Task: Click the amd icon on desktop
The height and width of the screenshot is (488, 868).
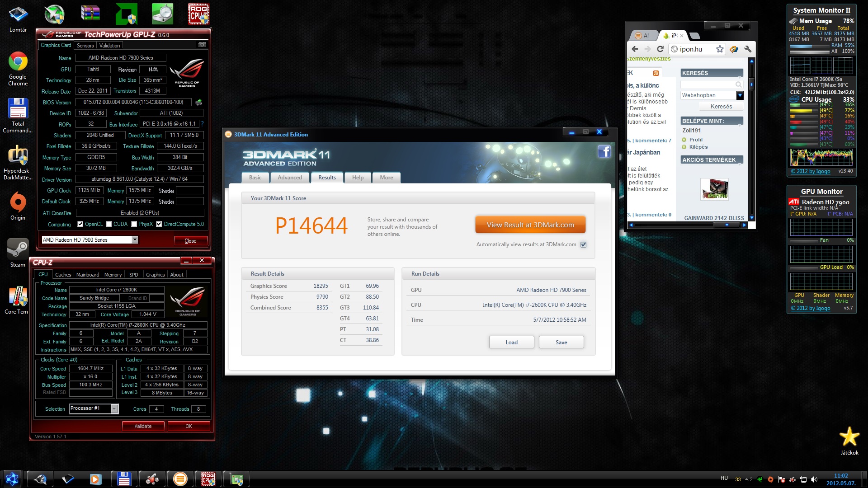Action: pyautogui.click(x=126, y=14)
